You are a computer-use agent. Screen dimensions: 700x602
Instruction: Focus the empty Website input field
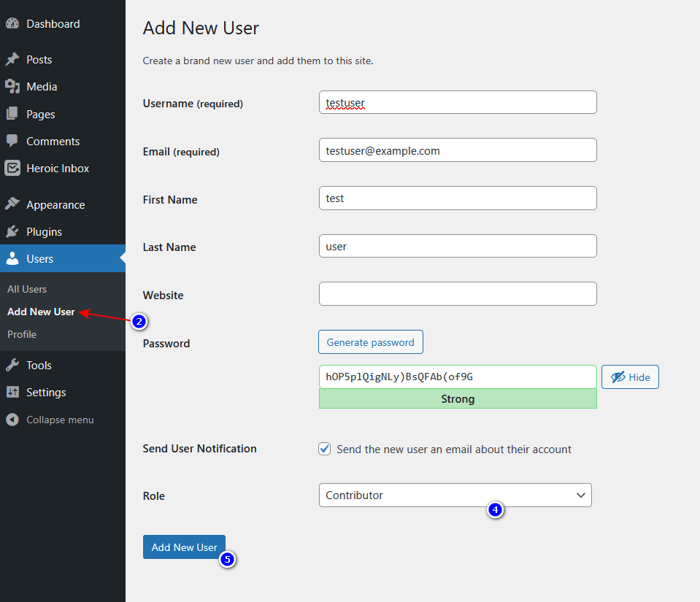point(458,293)
